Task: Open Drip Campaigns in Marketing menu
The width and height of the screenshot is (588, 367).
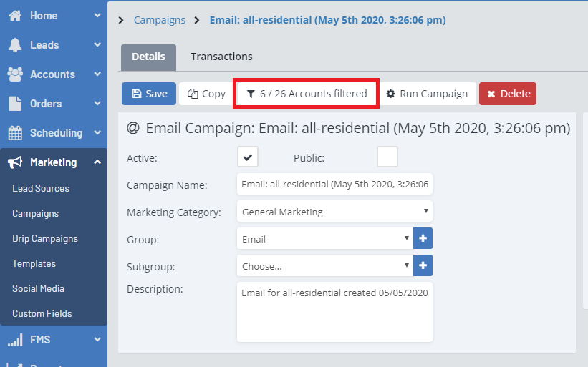Action: [45, 239]
